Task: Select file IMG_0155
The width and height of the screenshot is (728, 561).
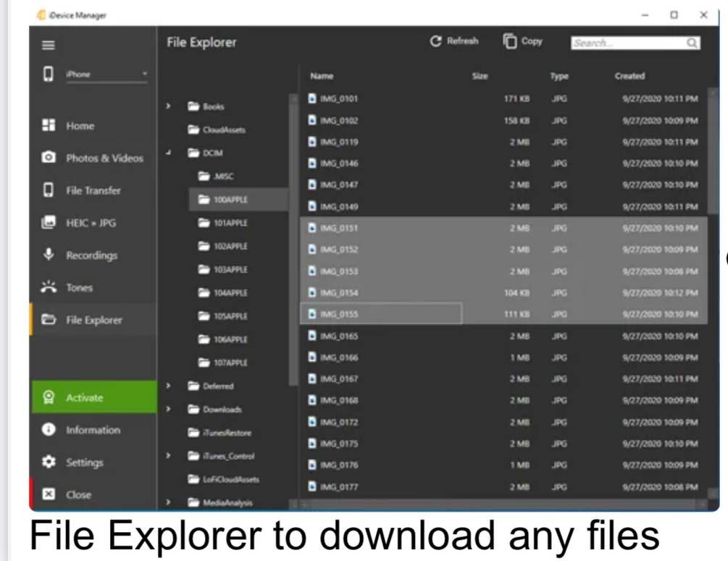Action: coord(503,314)
